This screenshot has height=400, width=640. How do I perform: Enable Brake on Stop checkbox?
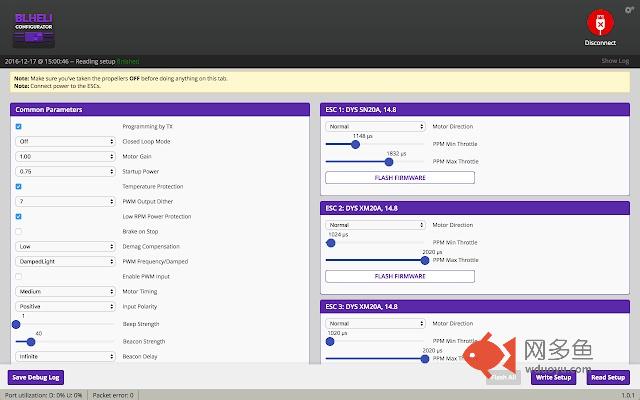[18, 231]
